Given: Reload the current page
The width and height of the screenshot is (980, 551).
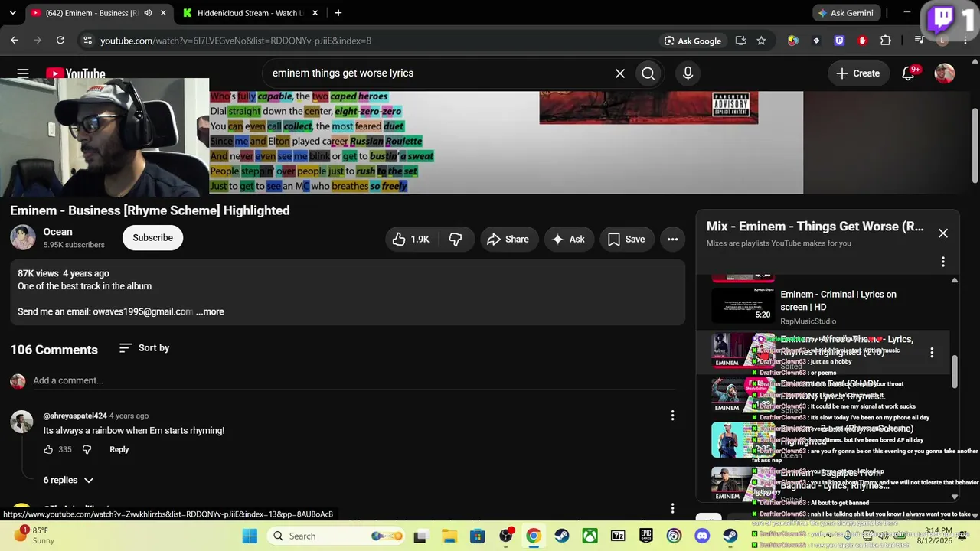Looking at the screenshot, I should [x=60, y=41].
